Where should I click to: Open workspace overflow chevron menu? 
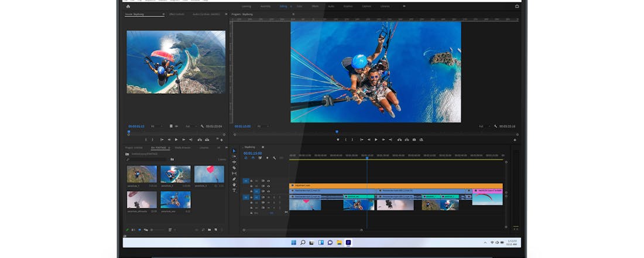tap(404, 6)
